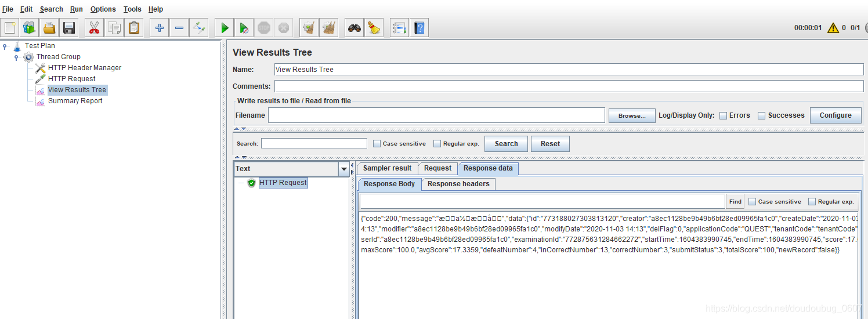Click the Stop test icon
This screenshot has width=868, height=319.
pyautogui.click(x=264, y=27)
